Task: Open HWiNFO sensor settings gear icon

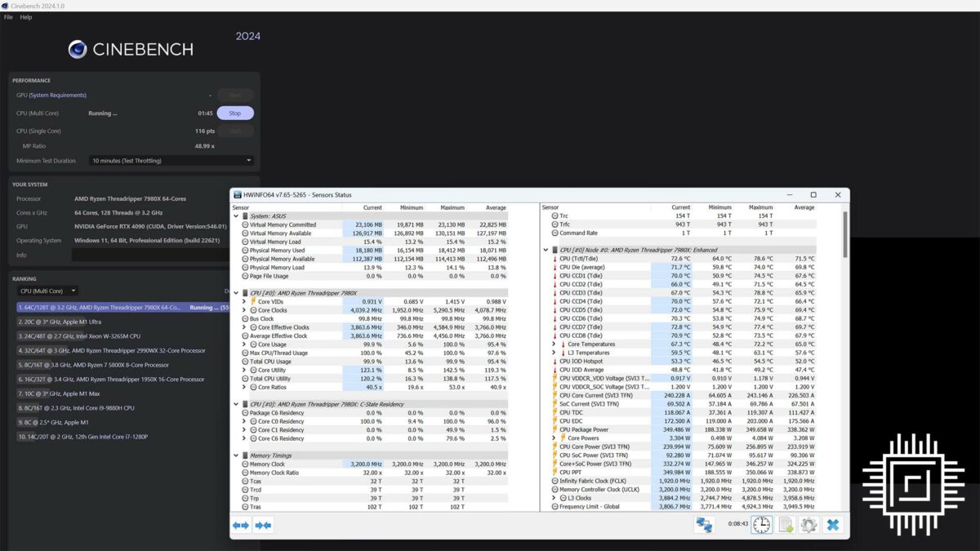Action: pos(808,525)
